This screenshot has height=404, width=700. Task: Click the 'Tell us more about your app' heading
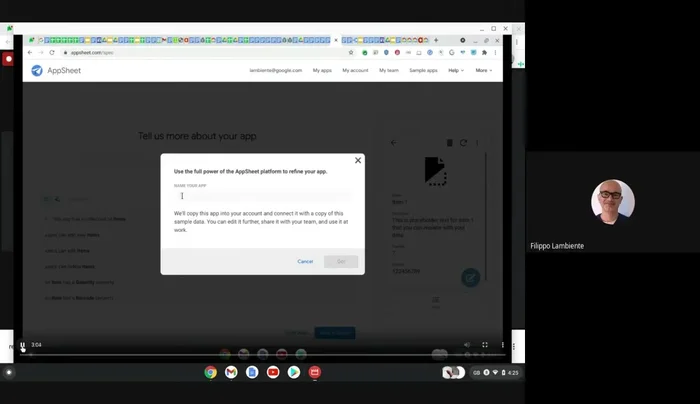197,136
